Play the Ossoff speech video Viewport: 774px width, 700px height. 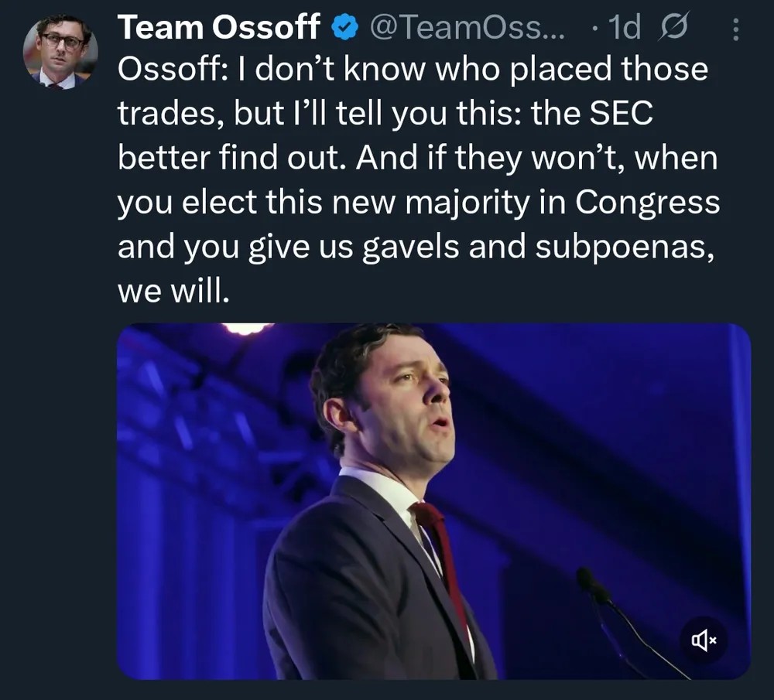tap(433, 501)
